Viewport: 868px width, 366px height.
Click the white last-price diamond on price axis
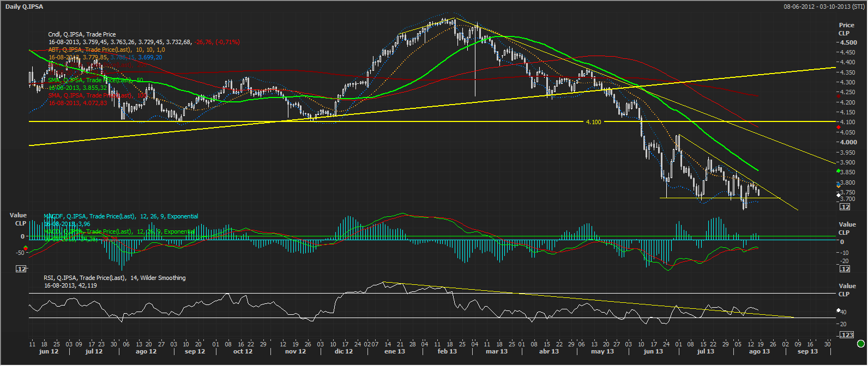click(839, 195)
